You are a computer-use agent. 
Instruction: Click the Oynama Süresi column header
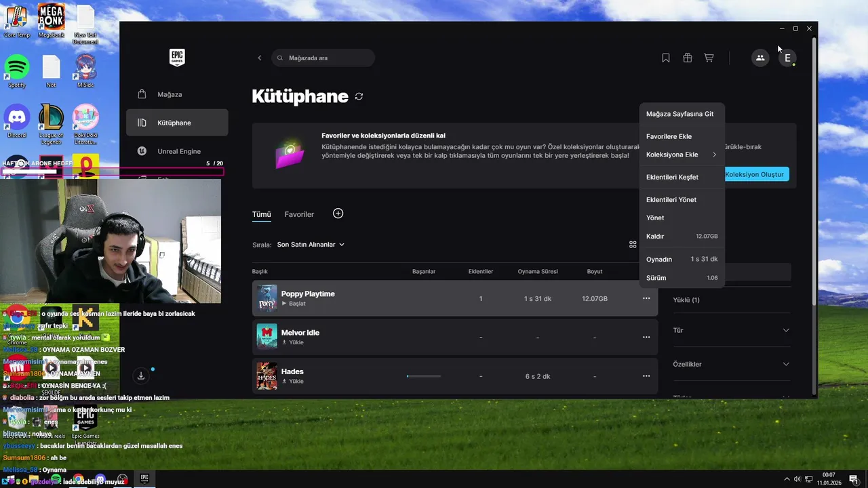pyautogui.click(x=538, y=272)
